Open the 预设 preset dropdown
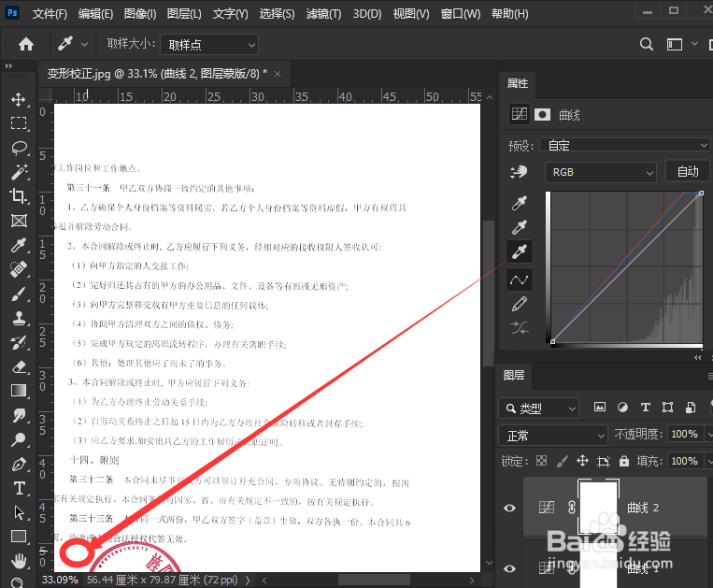 [624, 145]
